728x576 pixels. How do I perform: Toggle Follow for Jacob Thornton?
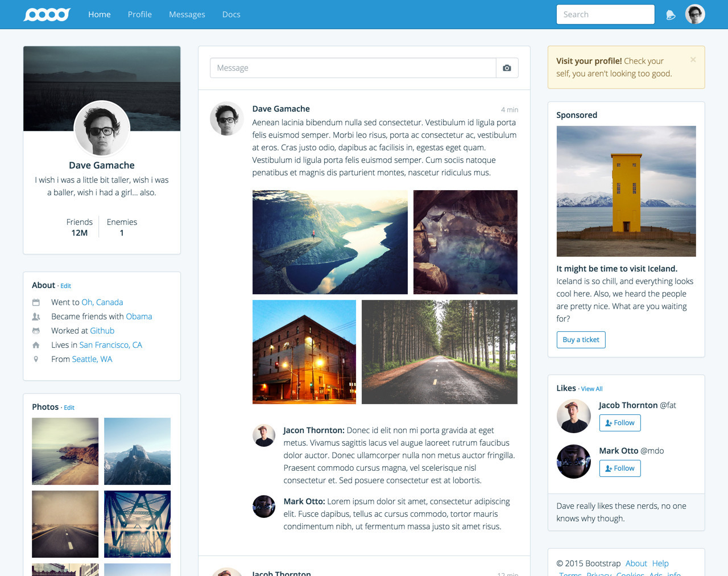[x=619, y=422]
